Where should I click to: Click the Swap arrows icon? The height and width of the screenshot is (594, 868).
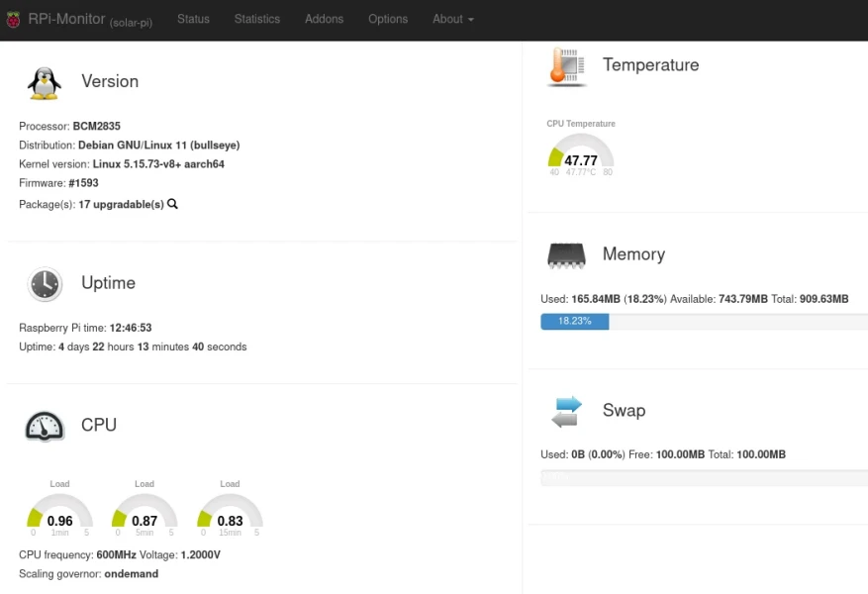[x=566, y=412]
